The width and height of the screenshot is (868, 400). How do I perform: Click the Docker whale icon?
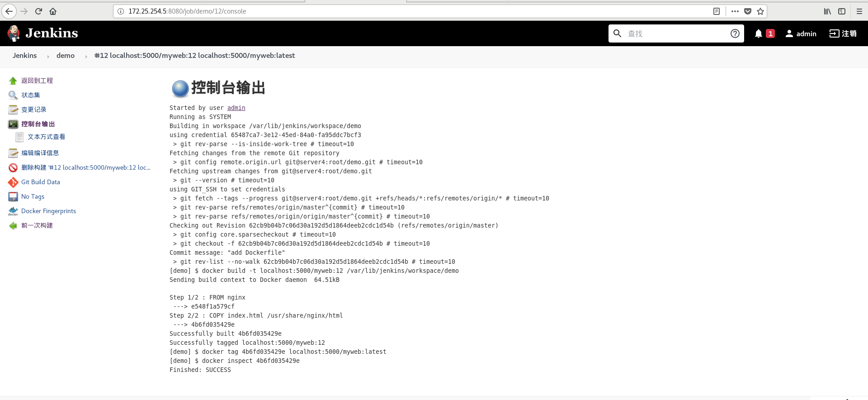13,211
